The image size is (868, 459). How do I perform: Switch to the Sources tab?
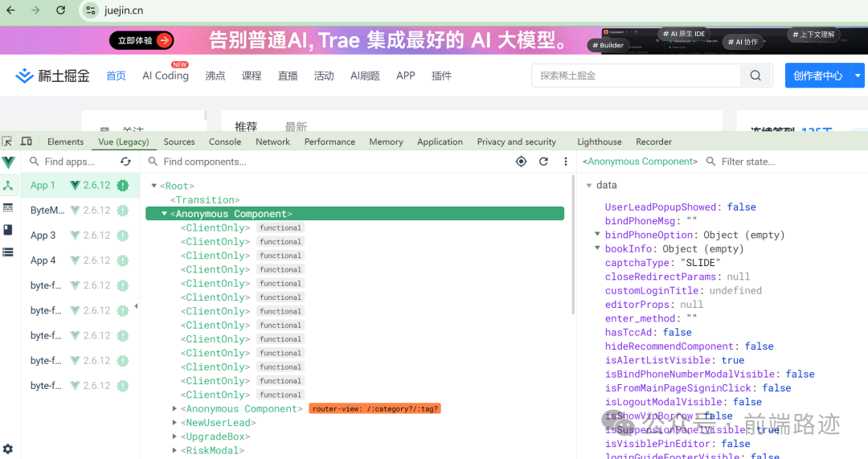[179, 141]
